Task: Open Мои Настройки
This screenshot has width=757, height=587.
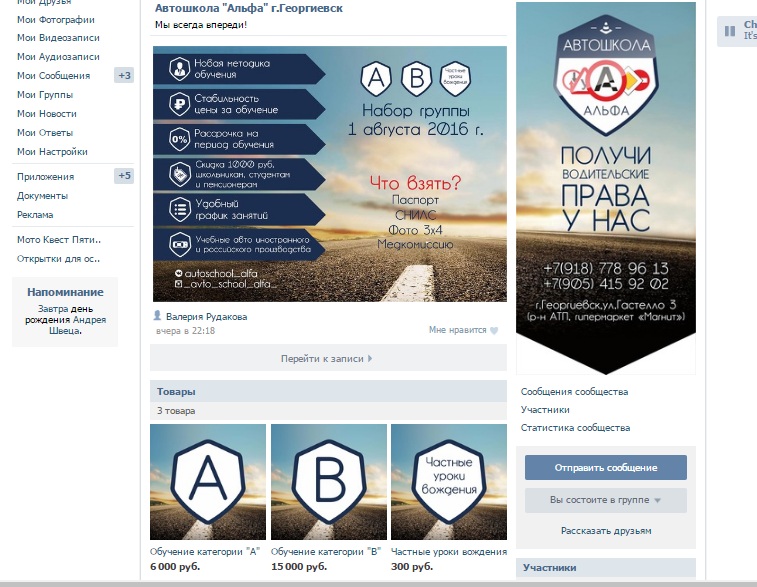Action: point(52,152)
